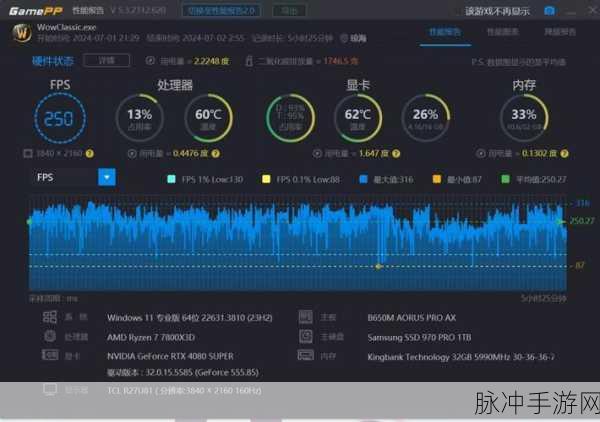Click the graphics card icon beside RTX 4080

tap(50, 355)
